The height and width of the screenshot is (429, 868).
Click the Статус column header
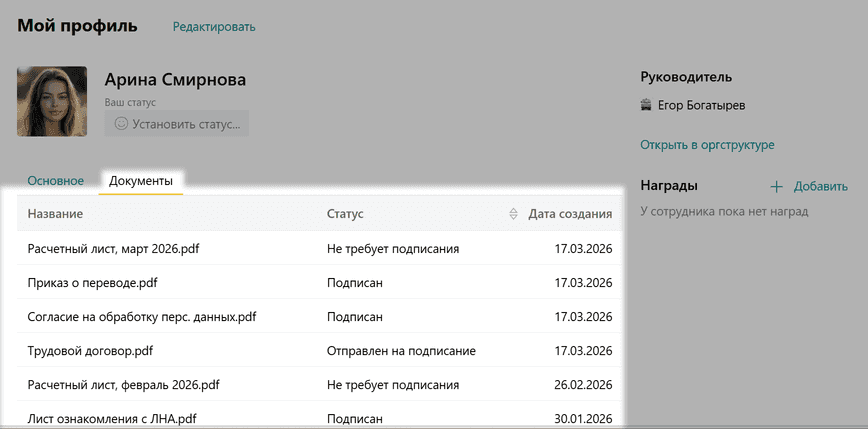(x=345, y=214)
